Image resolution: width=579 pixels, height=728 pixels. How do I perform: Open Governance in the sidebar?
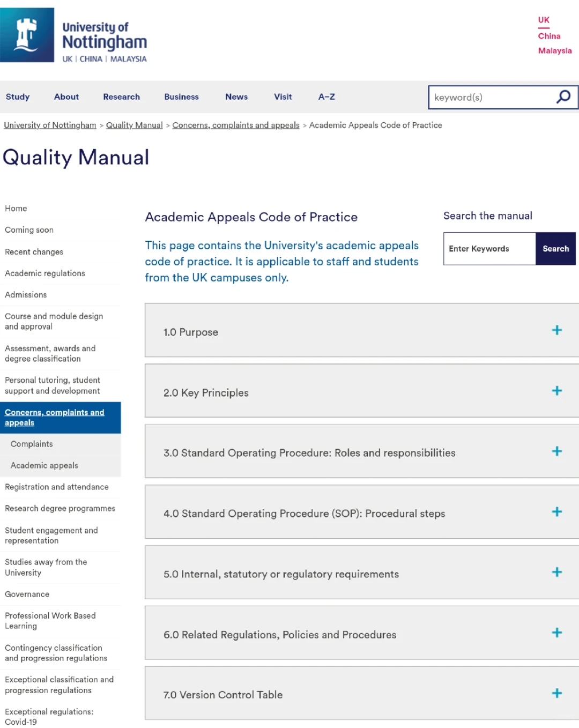click(27, 595)
